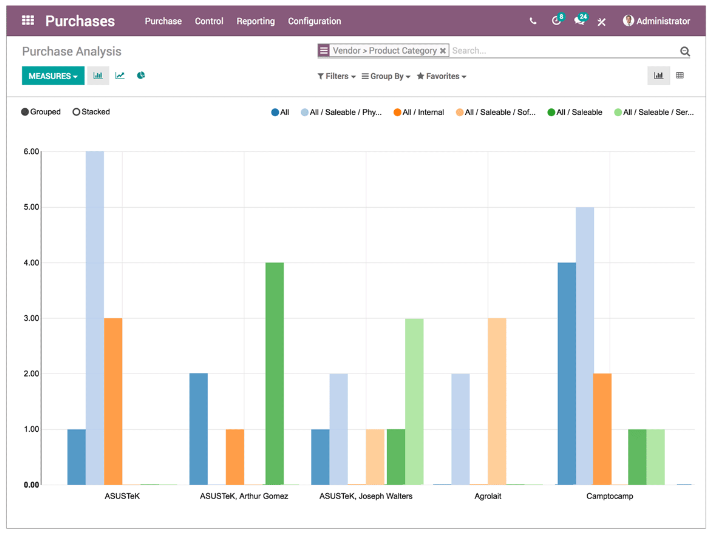Click the 'All / Saleable' green legend swatch
The image size is (711, 533).
pyautogui.click(x=551, y=113)
